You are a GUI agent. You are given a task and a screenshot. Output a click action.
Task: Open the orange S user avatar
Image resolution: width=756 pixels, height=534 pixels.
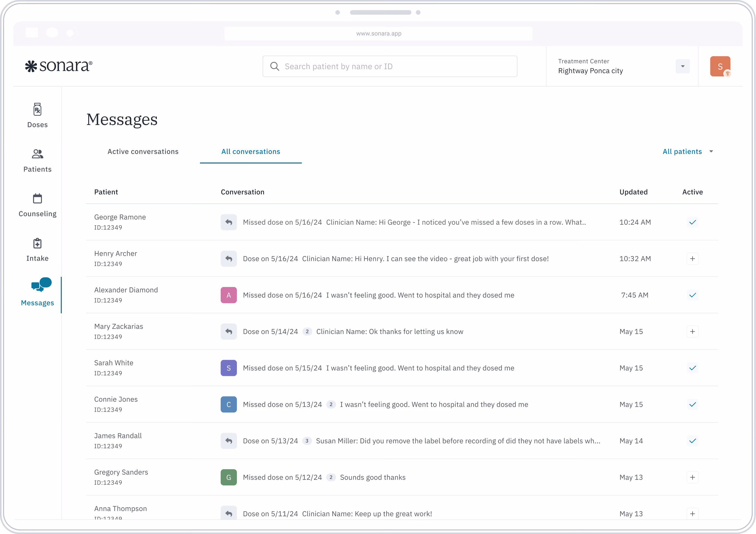pos(720,66)
